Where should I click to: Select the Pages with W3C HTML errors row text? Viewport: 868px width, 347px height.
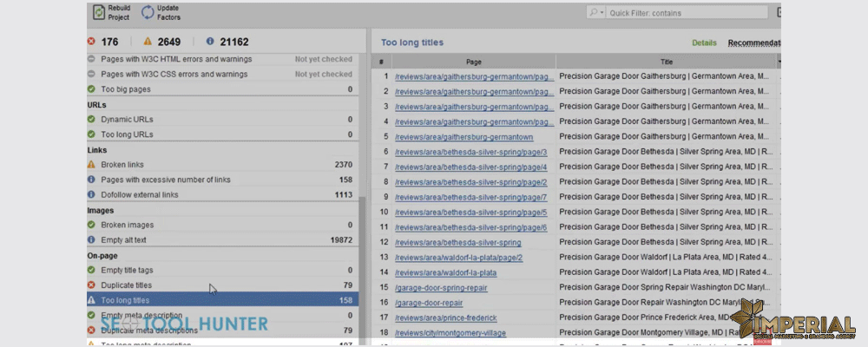click(x=176, y=59)
